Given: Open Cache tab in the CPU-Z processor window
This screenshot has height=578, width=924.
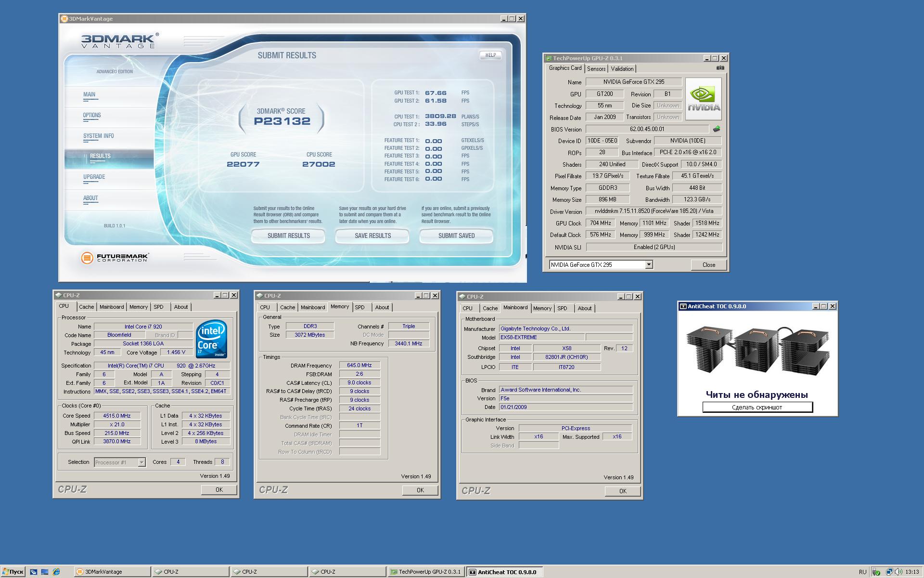Looking at the screenshot, I should coord(87,307).
